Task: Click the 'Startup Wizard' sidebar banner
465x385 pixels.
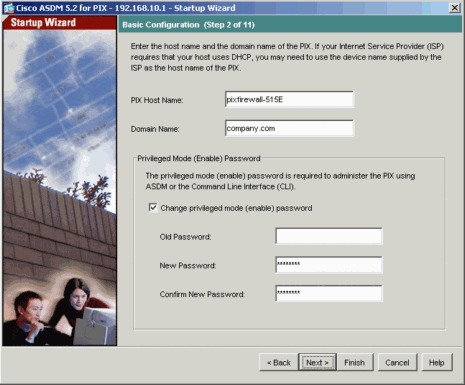Action: coord(60,22)
